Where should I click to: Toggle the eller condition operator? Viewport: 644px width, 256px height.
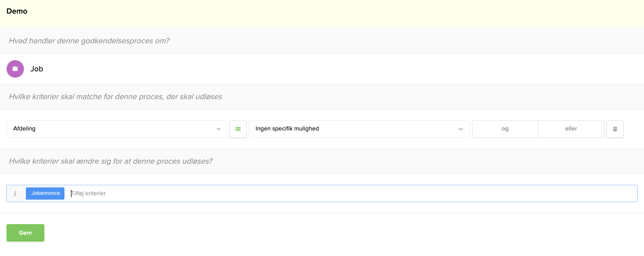[571, 129]
